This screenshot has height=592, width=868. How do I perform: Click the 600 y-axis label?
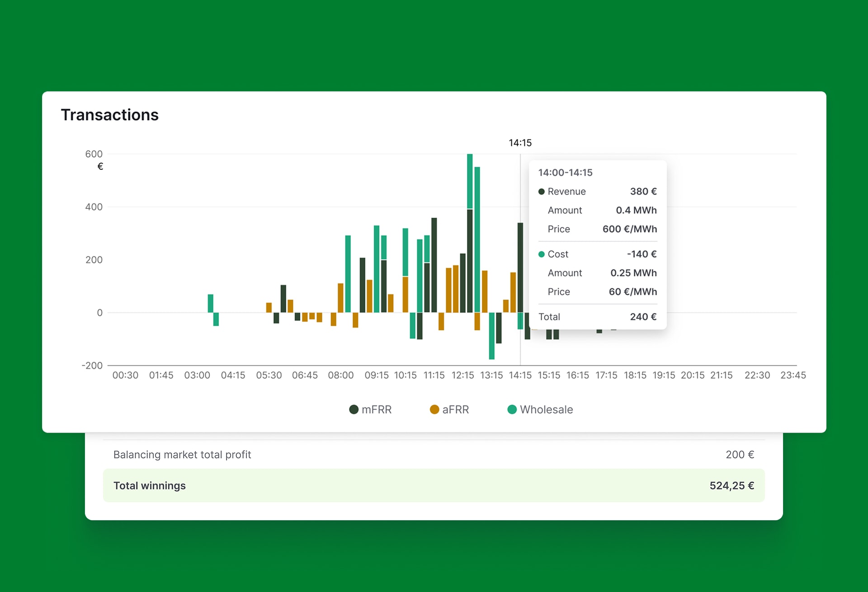coord(94,154)
